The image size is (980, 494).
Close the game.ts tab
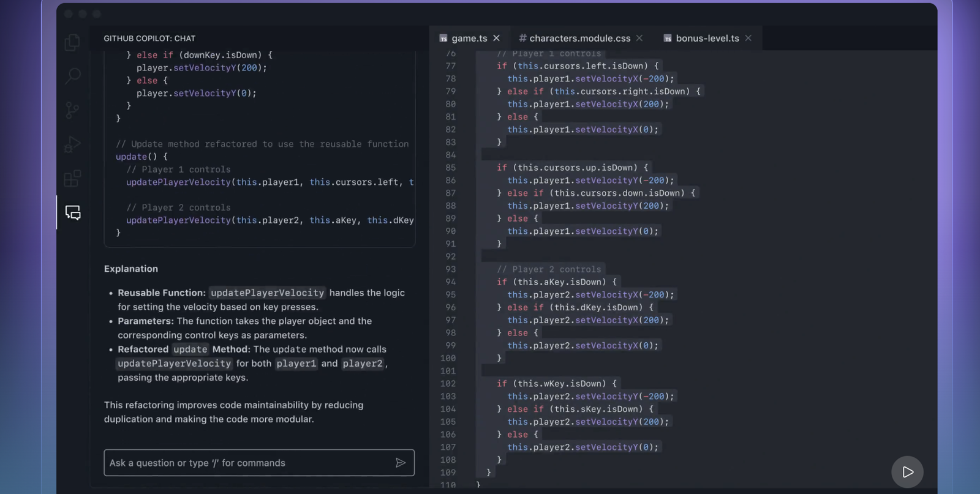coord(497,38)
